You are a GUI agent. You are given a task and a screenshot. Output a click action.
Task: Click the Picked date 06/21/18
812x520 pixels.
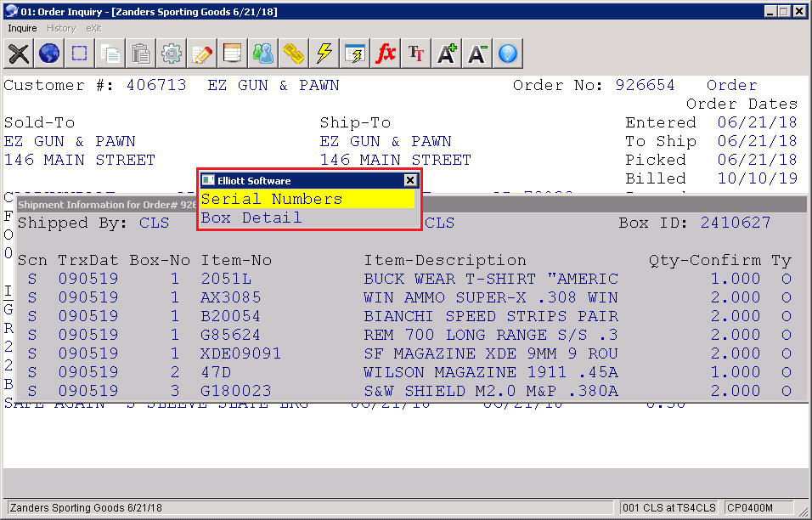pos(757,160)
